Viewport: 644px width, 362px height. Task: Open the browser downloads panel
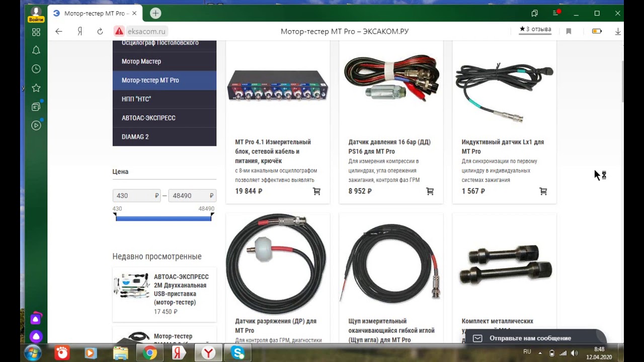pos(617,31)
